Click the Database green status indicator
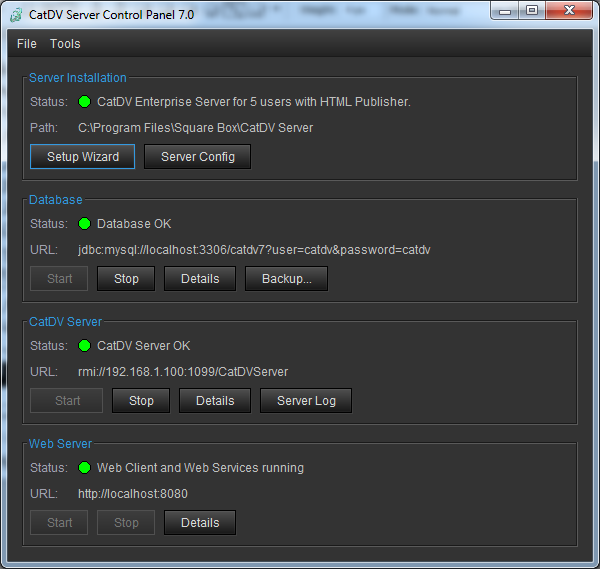 [85, 224]
